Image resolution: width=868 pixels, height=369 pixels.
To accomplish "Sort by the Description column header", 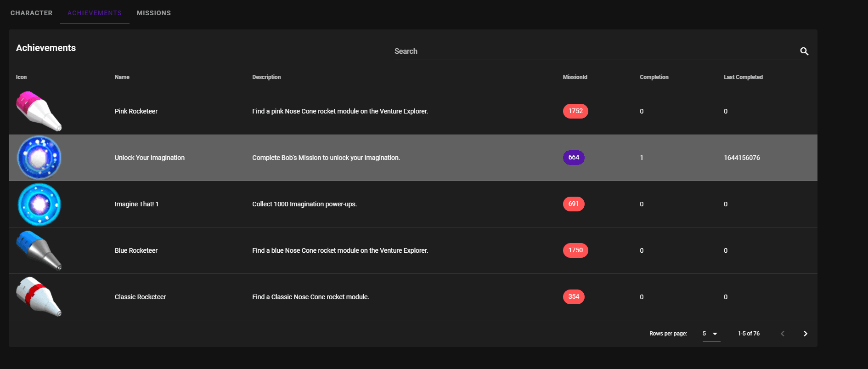I will click(x=266, y=77).
